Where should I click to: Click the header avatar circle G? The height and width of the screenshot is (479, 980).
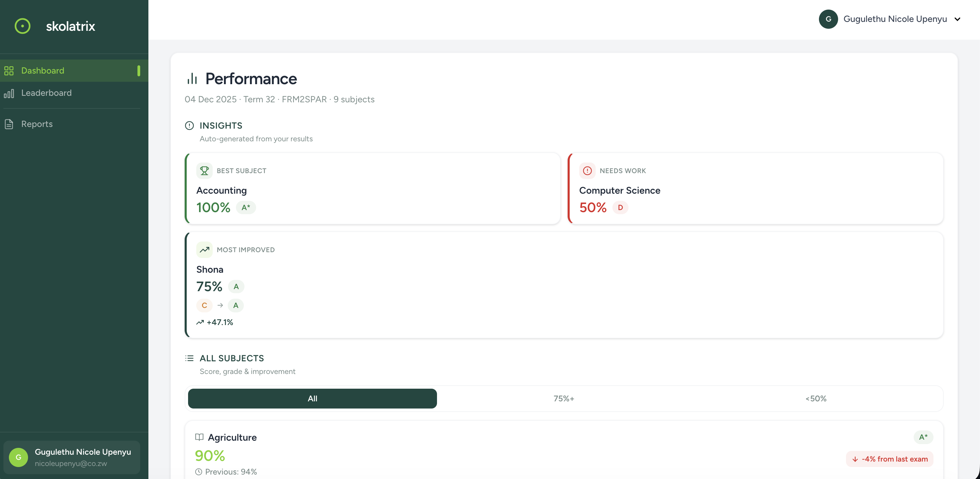pos(829,19)
